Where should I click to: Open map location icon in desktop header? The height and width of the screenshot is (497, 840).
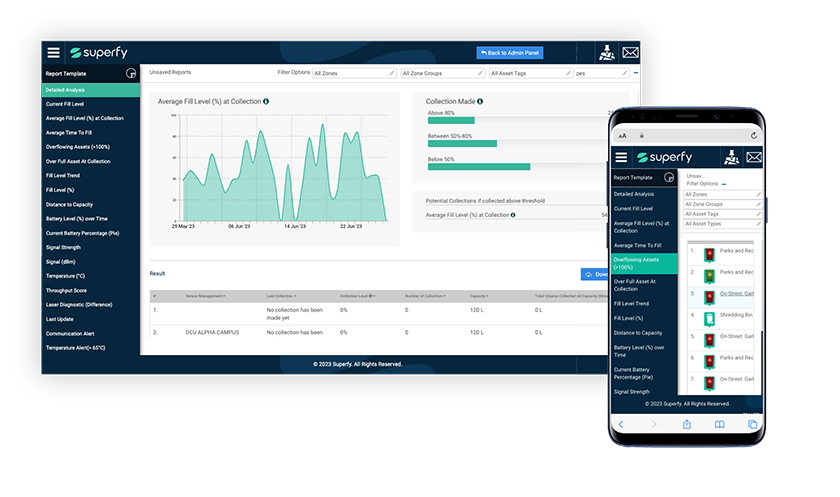[606, 52]
